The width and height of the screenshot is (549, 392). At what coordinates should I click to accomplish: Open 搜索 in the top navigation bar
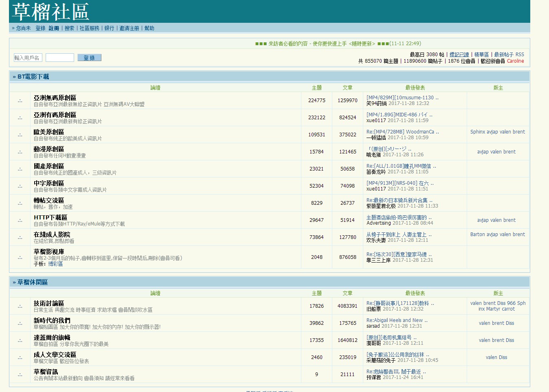click(69, 28)
